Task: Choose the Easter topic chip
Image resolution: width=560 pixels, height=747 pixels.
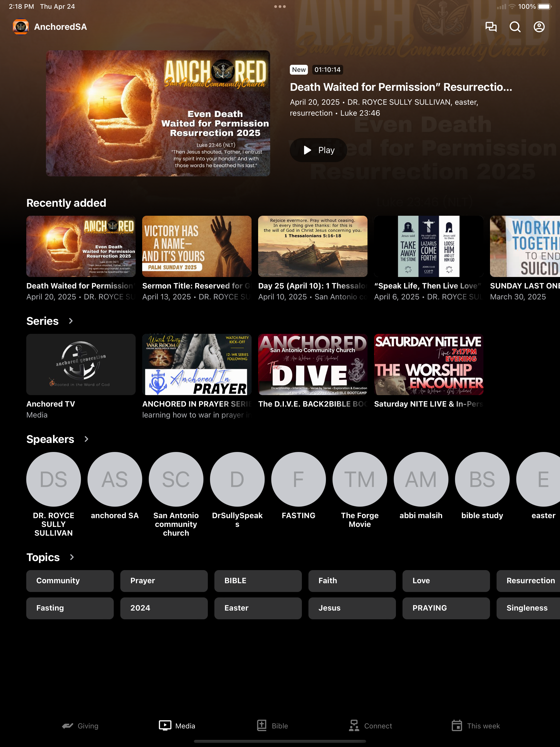Action: [258, 608]
